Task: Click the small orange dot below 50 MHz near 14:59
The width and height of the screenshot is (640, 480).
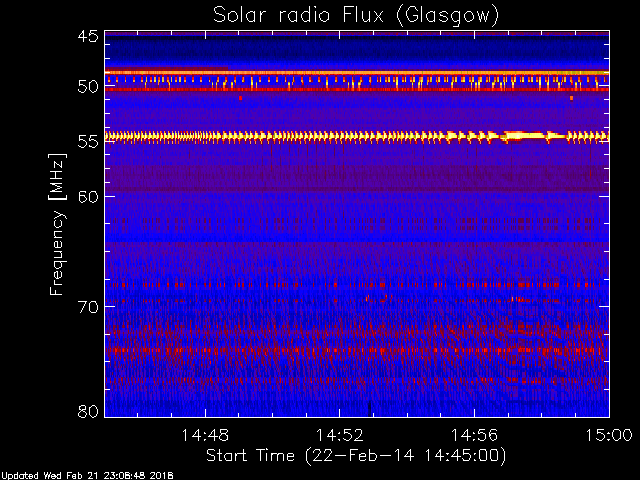Action: click(x=571, y=98)
